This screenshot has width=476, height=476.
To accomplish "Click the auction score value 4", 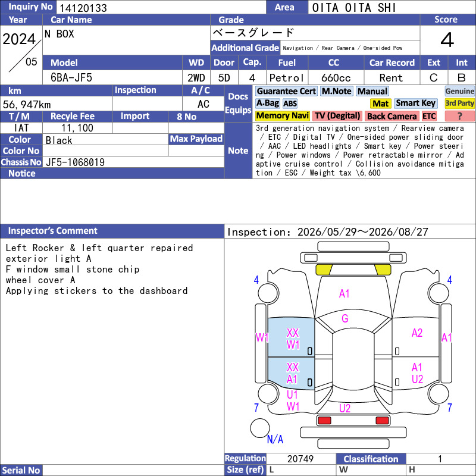I will (447, 40).
